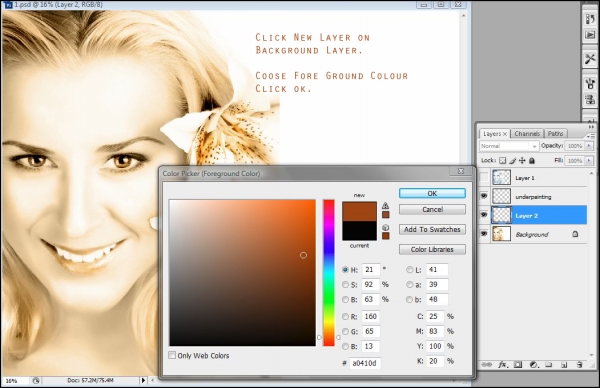Screen dimensions: 600x388
Task: Switch to the Layers tab
Action: pos(494,134)
